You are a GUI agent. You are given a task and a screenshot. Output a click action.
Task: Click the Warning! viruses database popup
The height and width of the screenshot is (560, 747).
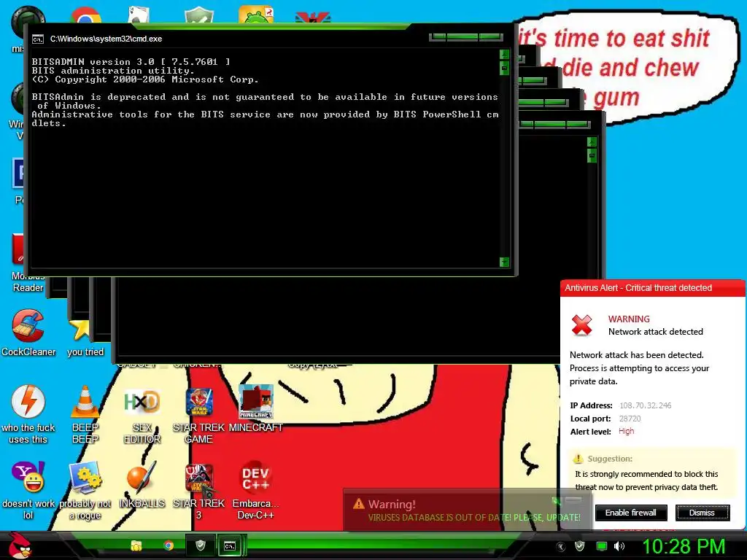point(467,510)
